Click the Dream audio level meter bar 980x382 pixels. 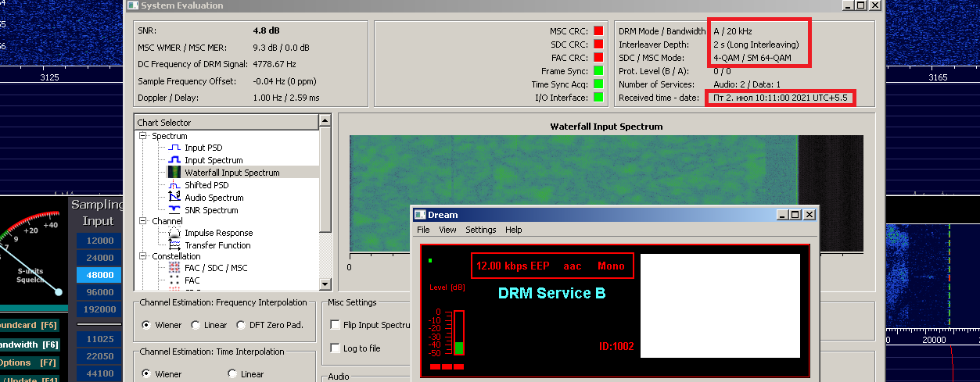point(459,334)
